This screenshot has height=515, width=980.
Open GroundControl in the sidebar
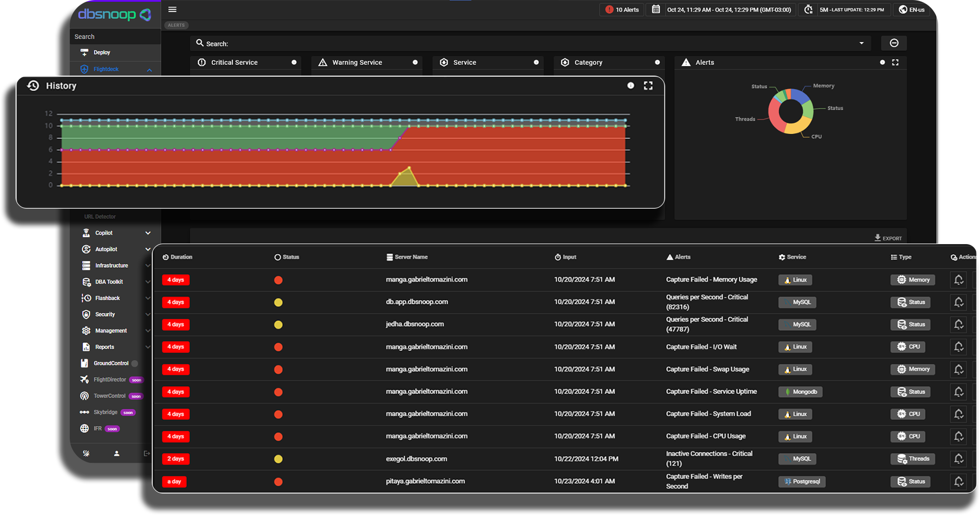click(x=110, y=363)
